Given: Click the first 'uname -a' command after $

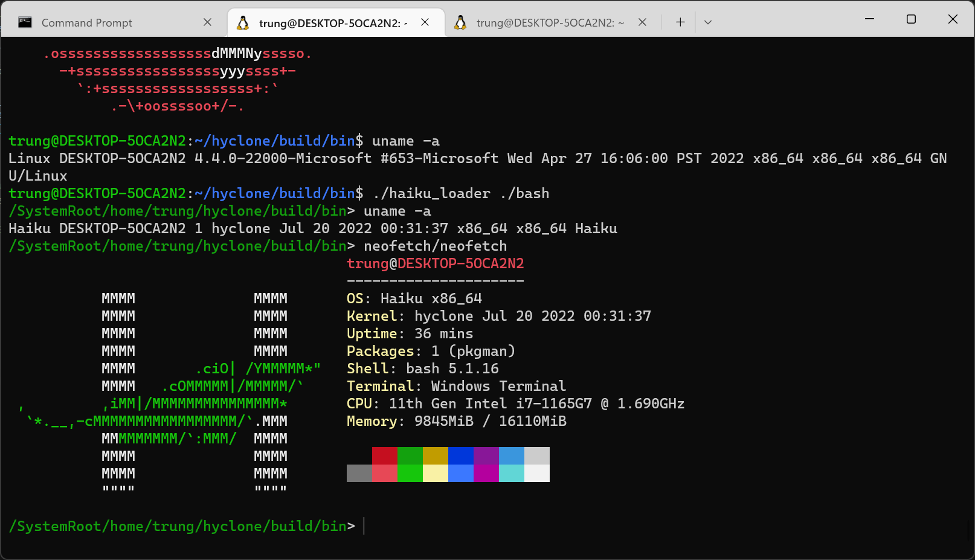Looking at the screenshot, I should pos(406,141).
